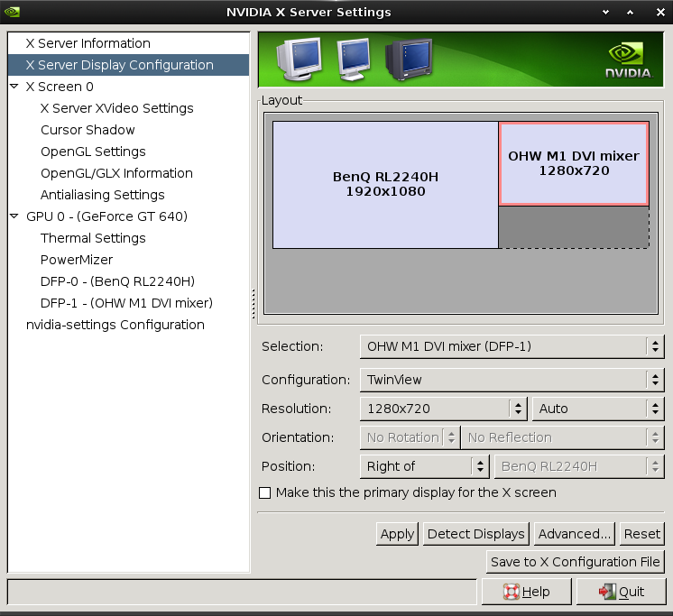Open X Server XVideo Settings
Image resolution: width=673 pixels, height=616 pixels.
click(116, 108)
